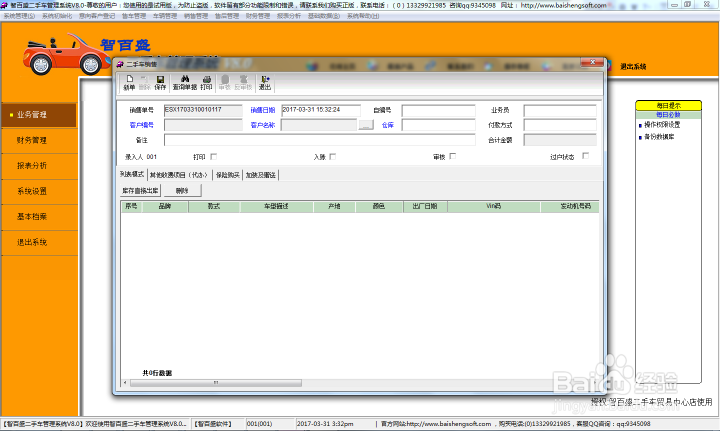Click into the 自编号 input field
Viewport: 720px width, 431px height.
(439, 111)
